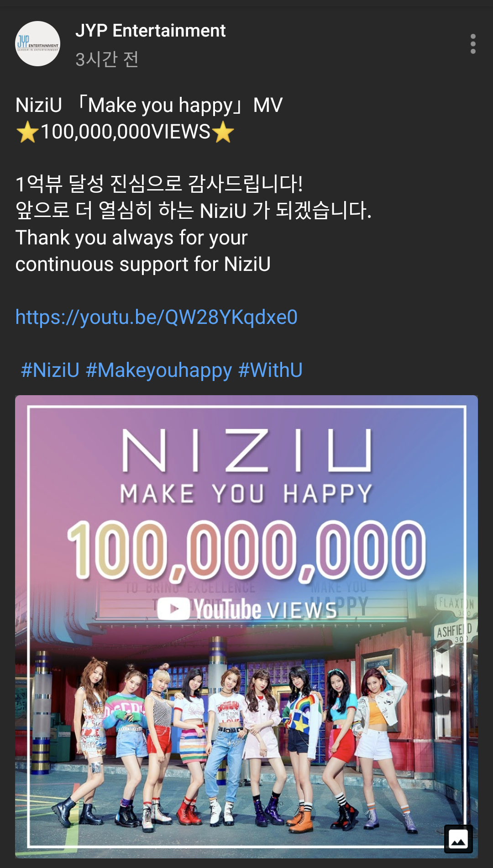Tap the left star emoji before 100,000,000VIEWS
493x868 pixels.
27,132
